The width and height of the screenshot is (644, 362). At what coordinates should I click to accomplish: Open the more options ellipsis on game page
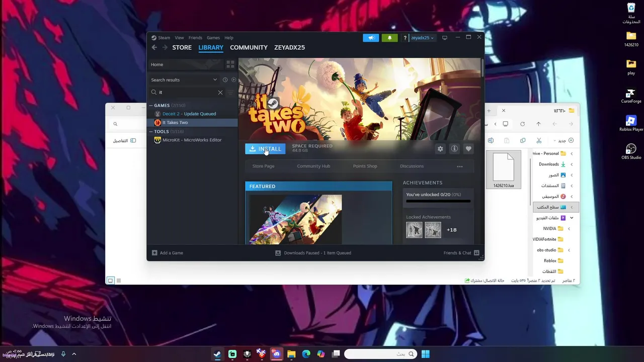[x=459, y=166]
